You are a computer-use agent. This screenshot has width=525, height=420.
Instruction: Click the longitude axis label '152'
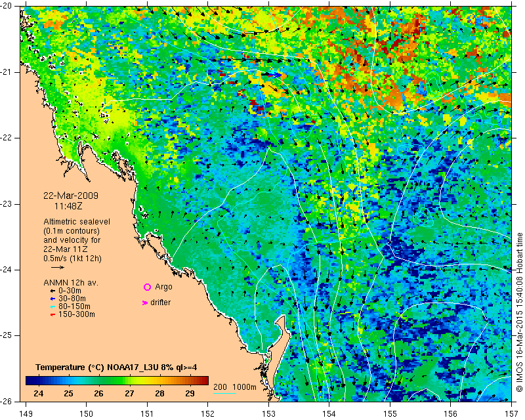(208, 414)
